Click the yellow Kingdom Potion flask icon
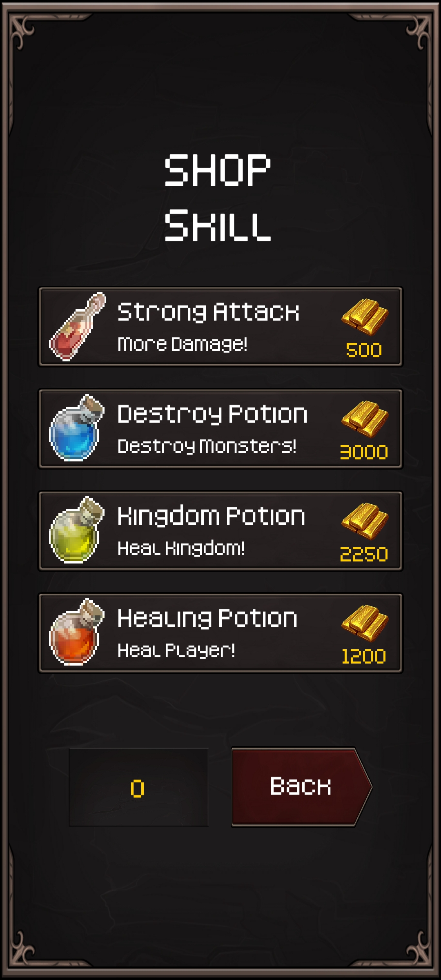 point(76,530)
